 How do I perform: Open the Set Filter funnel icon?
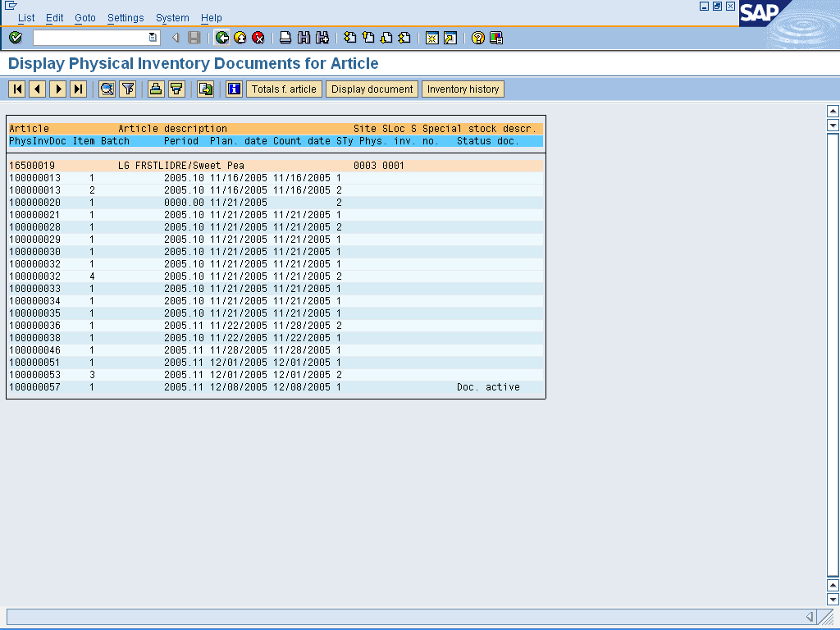[127, 89]
